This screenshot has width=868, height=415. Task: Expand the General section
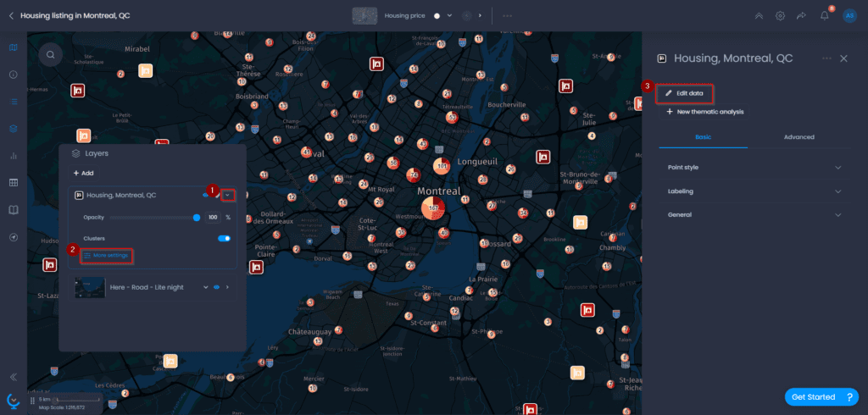coord(754,214)
